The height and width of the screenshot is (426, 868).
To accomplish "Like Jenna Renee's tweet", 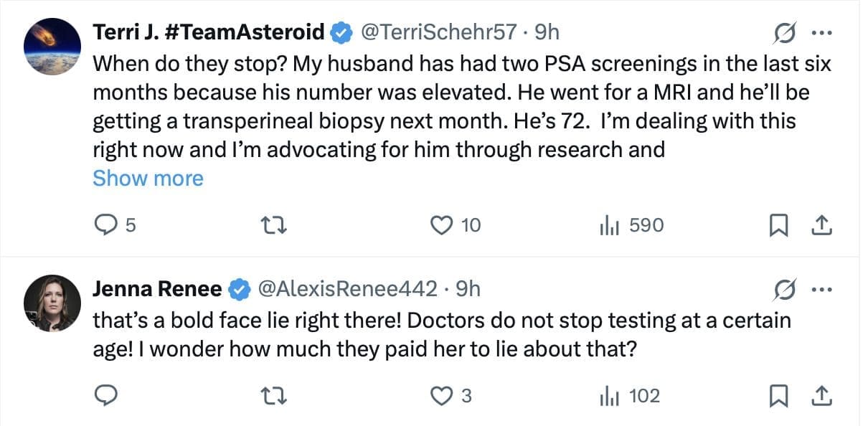I will coord(440,395).
